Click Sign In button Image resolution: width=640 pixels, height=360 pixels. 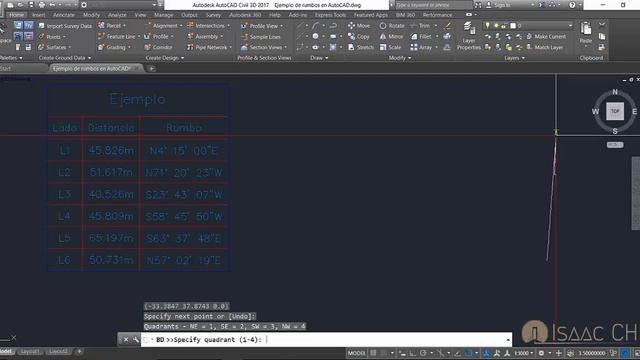pyautogui.click(x=499, y=5)
